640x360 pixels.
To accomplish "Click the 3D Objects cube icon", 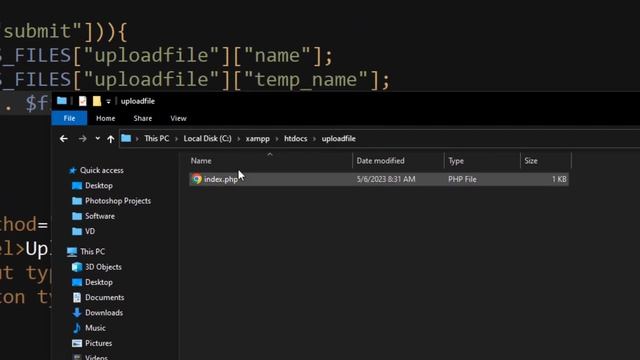I will [x=77, y=267].
